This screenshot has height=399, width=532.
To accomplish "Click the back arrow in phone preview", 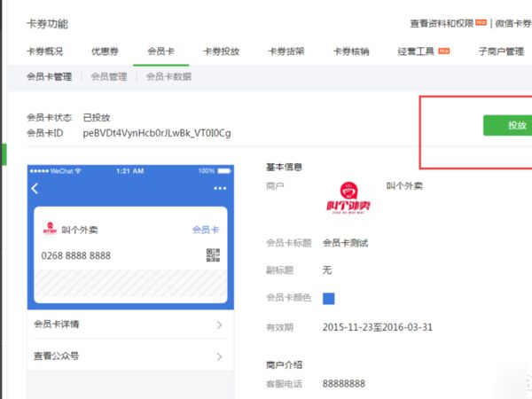I will click(35, 188).
